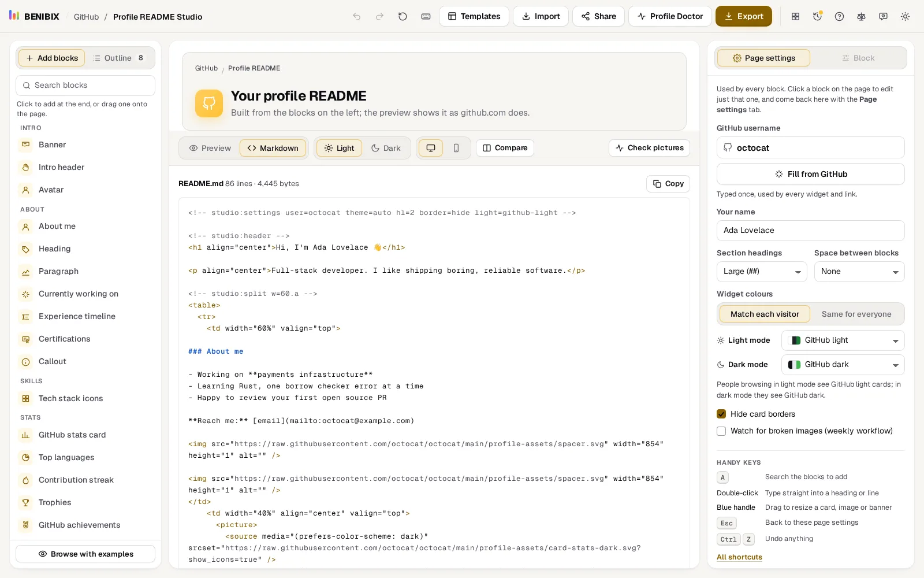Switch to Preview view

(x=210, y=148)
